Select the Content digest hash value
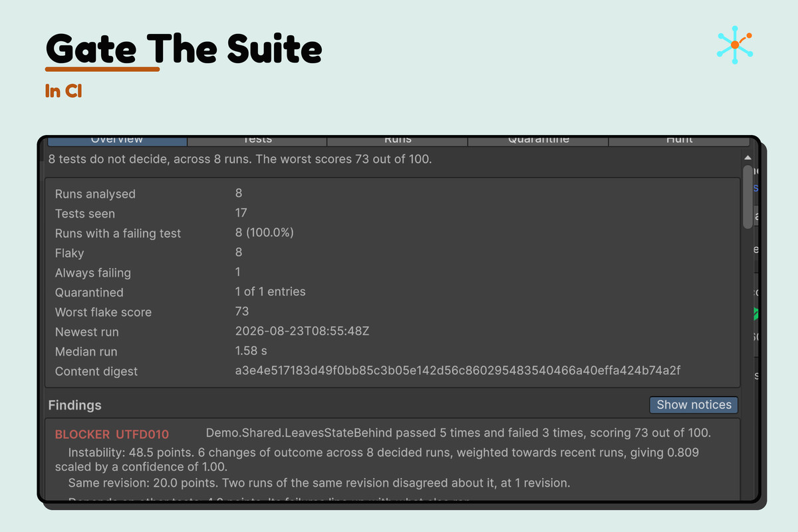 pos(458,370)
